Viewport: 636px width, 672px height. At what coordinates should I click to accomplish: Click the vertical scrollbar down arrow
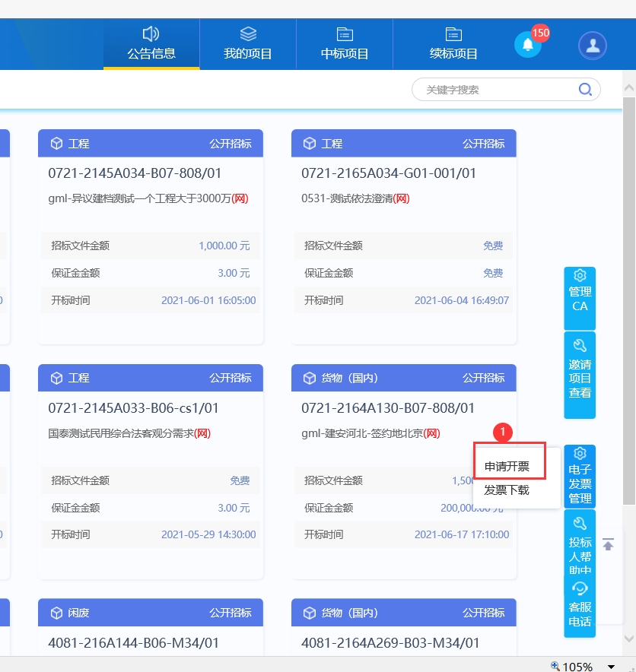point(629,639)
